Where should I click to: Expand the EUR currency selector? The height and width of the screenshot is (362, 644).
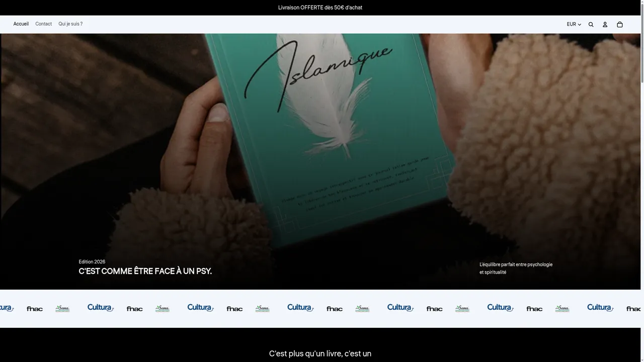tap(574, 24)
